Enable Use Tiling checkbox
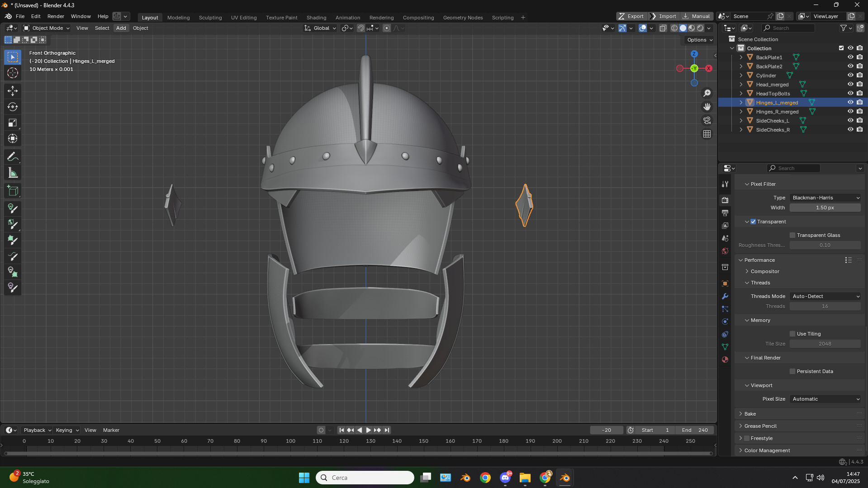This screenshot has height=488, width=868. click(x=792, y=334)
